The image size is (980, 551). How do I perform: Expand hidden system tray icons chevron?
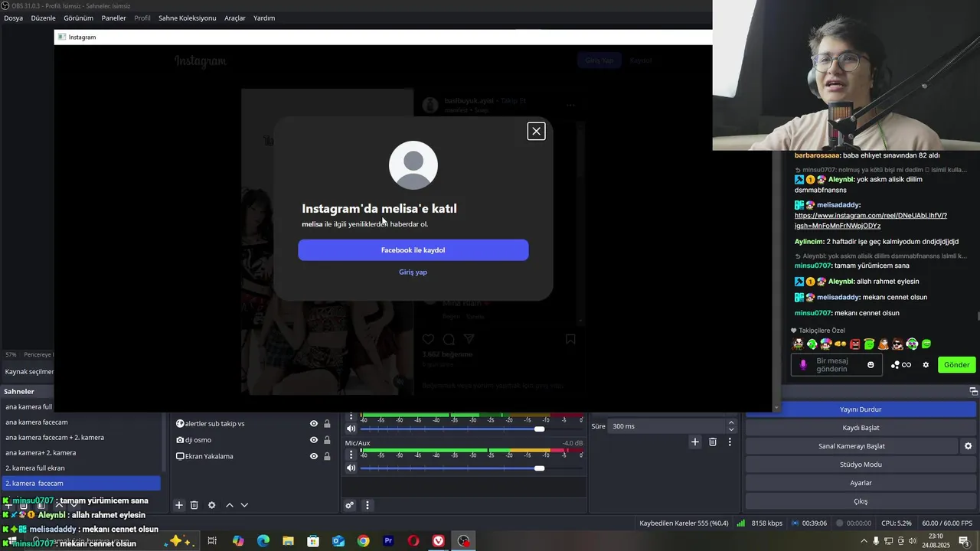click(x=864, y=541)
